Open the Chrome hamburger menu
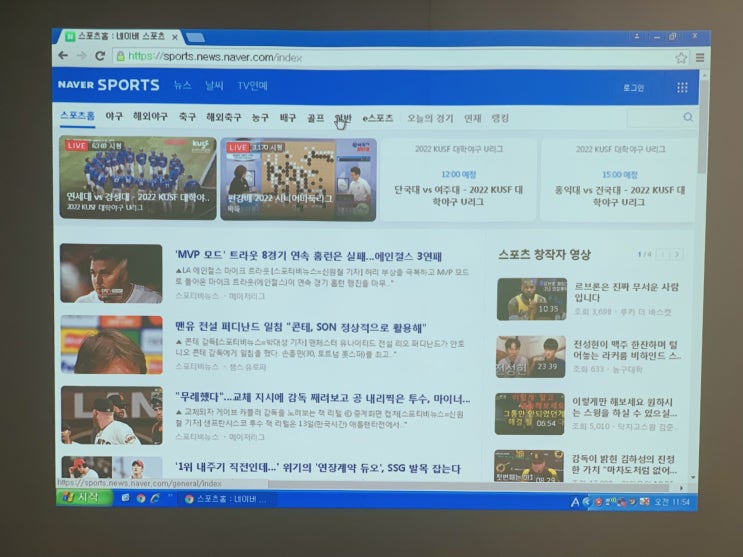 click(700, 58)
